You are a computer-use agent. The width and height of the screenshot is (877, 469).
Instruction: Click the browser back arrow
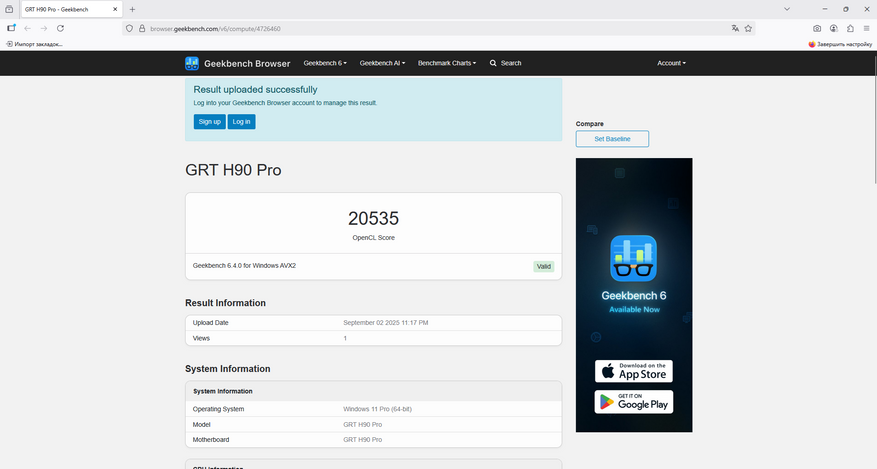point(28,28)
